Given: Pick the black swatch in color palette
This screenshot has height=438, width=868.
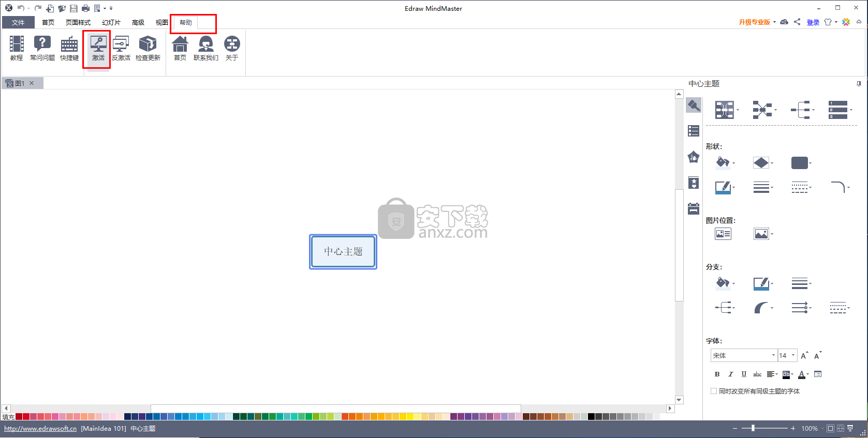Looking at the screenshot, I should click(x=591, y=416).
